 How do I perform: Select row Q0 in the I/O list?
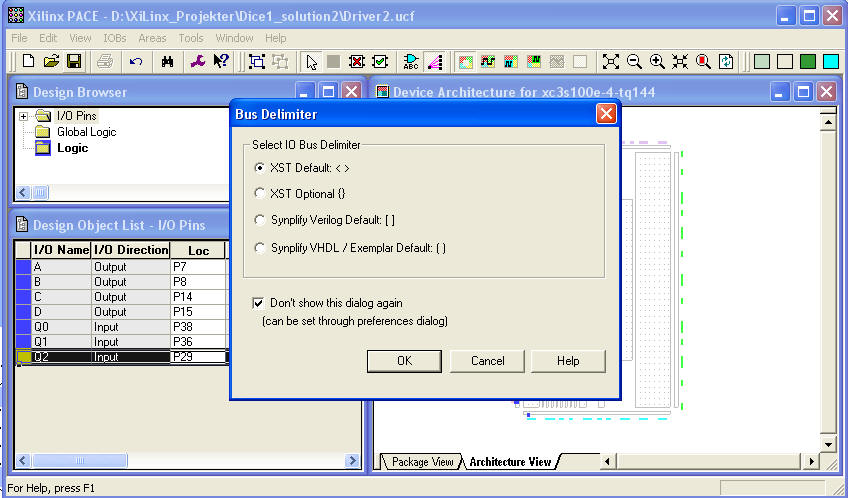tap(122, 327)
